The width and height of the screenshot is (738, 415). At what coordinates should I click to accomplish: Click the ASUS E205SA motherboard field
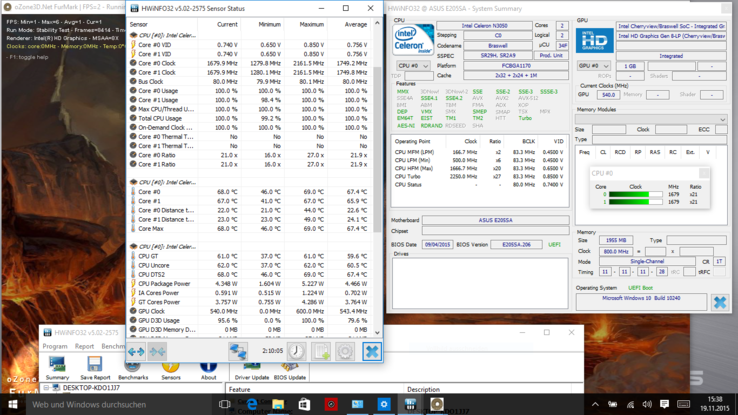point(496,220)
